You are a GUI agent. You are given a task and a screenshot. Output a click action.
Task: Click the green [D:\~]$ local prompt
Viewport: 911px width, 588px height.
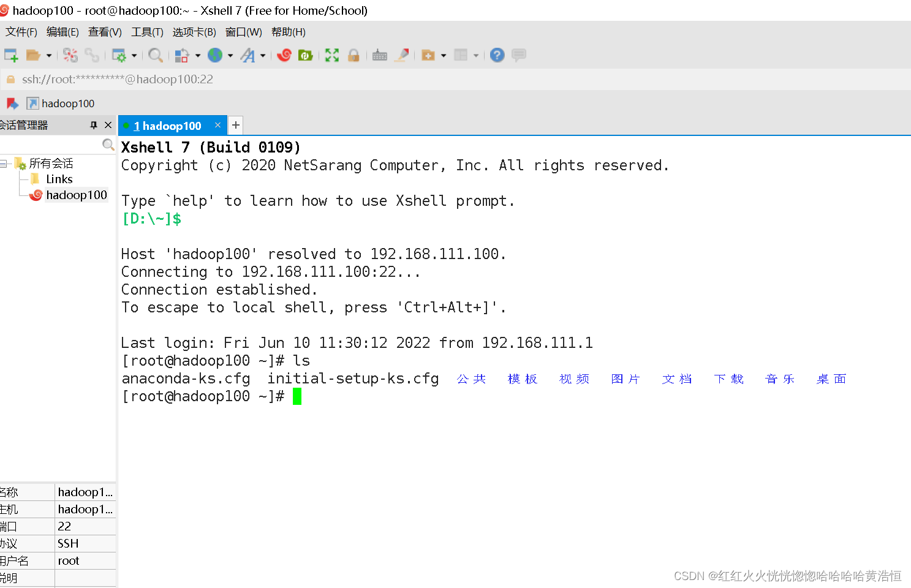coord(152,219)
